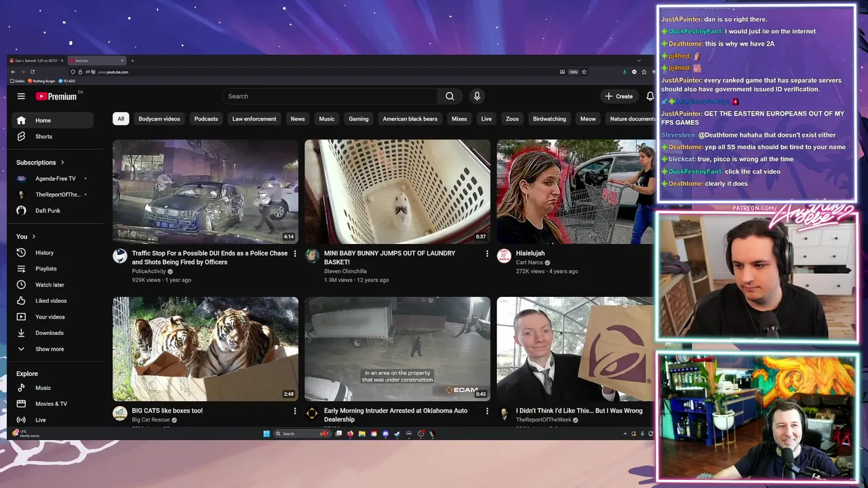Open PoliceActivity channel avatar
Screen dimensions: 868x488
pos(120,256)
